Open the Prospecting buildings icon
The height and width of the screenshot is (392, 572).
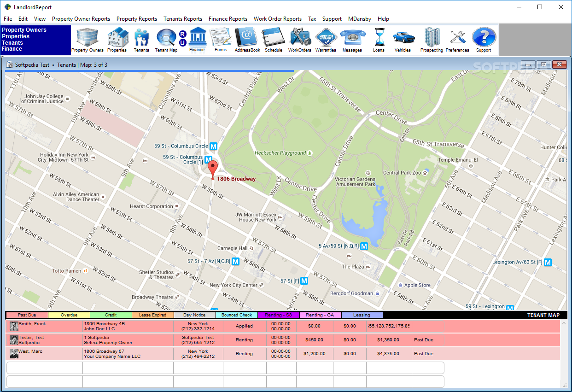[432, 40]
